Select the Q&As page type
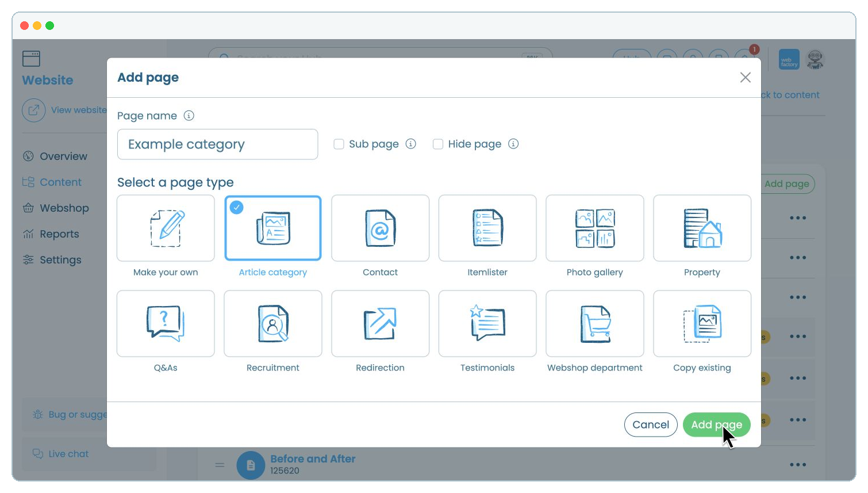The height and width of the screenshot is (493, 868). click(166, 323)
